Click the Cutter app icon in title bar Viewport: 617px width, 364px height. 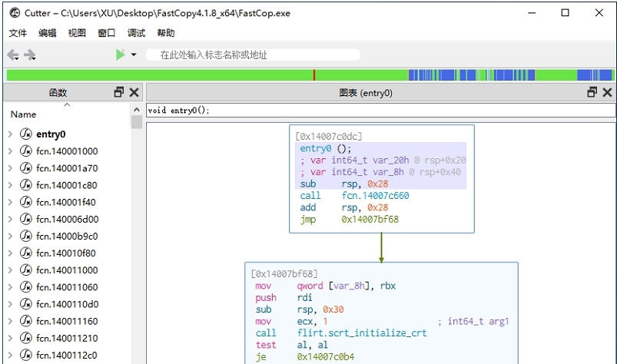(x=15, y=13)
